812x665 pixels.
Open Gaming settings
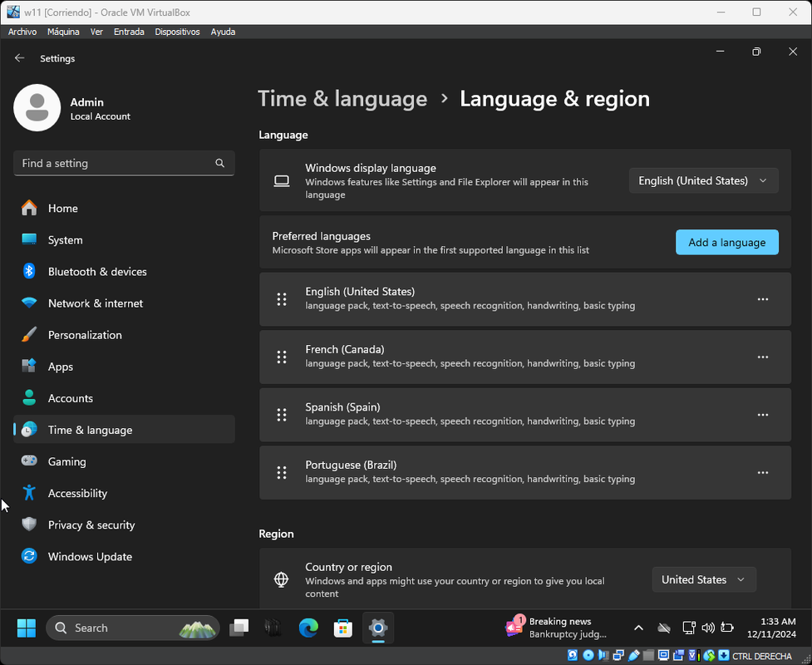click(124, 461)
